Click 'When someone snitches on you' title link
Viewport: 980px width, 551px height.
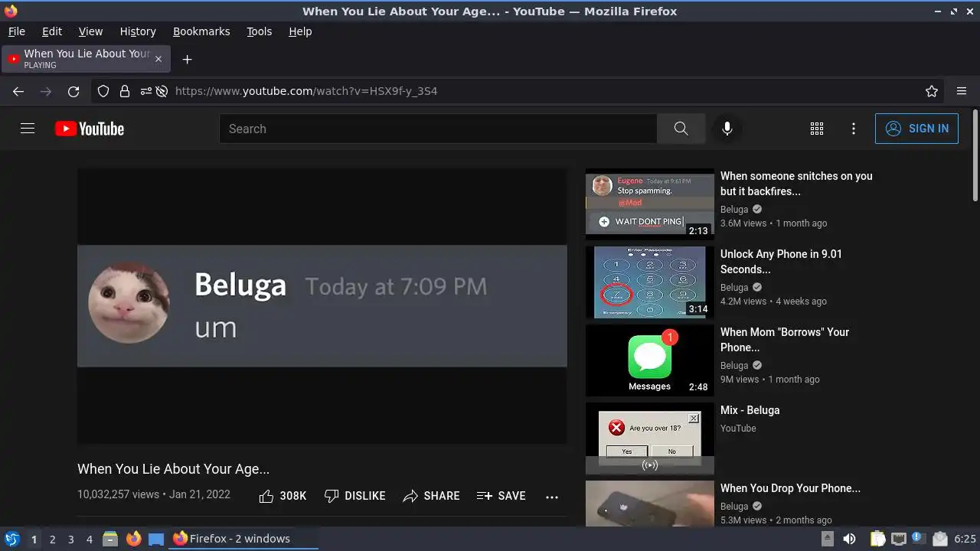[x=796, y=184]
